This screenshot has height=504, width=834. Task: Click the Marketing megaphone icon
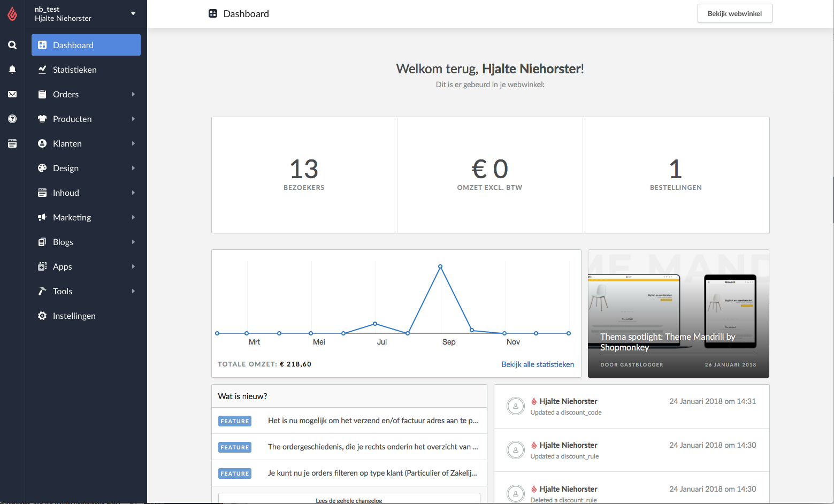42,217
